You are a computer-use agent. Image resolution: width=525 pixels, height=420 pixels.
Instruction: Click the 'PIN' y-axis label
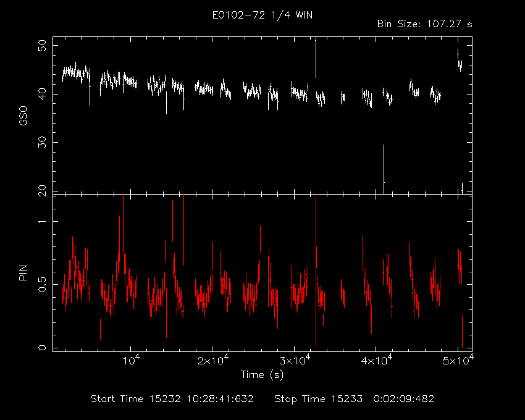[x=23, y=272]
